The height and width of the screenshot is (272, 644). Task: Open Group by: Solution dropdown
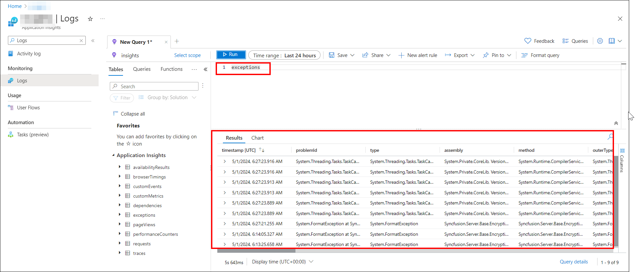point(168,97)
